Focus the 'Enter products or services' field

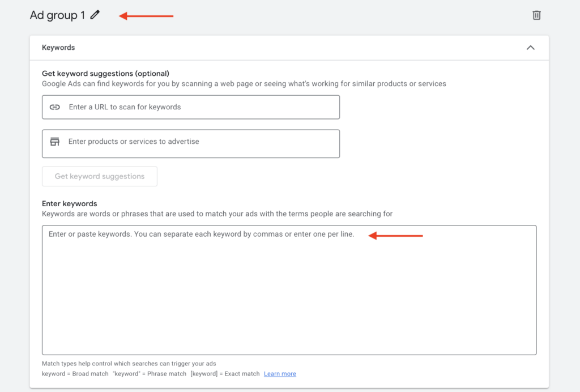(x=198, y=142)
